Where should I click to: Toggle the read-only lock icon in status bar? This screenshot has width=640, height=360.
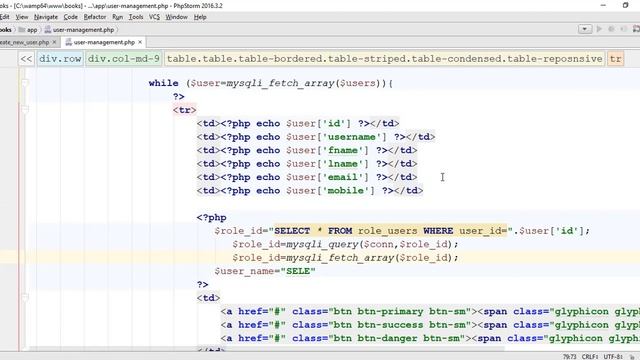[x=632, y=356]
